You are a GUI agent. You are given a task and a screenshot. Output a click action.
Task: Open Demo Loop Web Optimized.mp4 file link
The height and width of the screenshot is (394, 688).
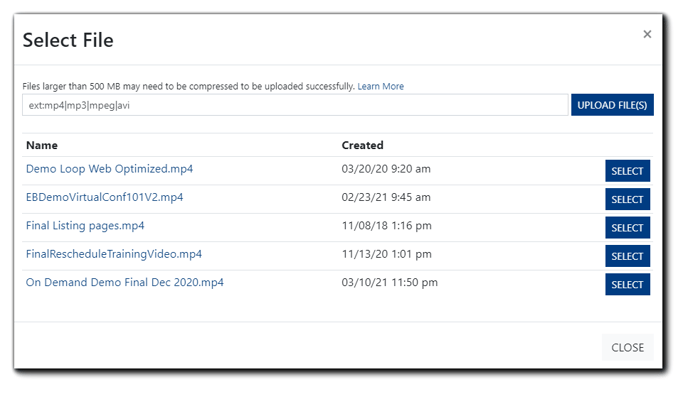click(x=109, y=169)
